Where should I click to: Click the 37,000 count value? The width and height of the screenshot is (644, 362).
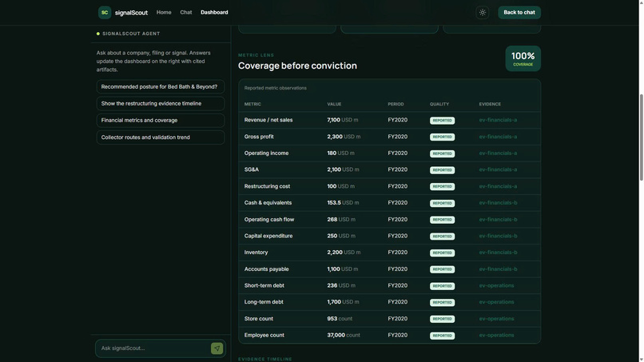(x=344, y=336)
